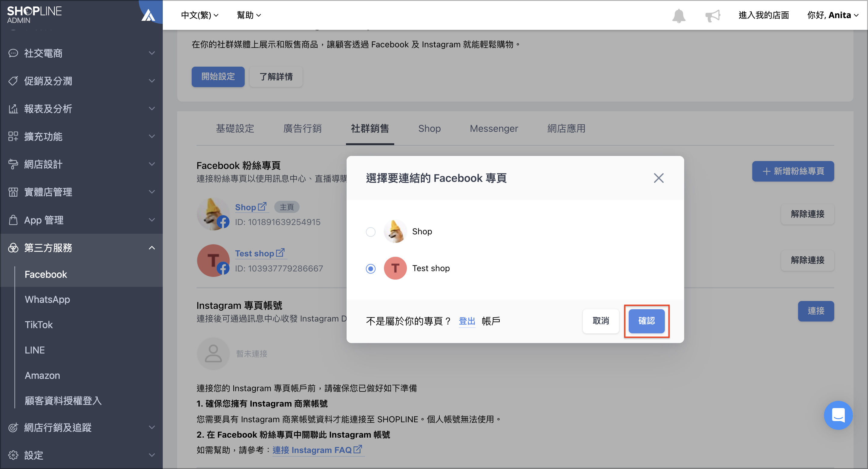Click the storefront icon next to 實體店管理
This screenshot has width=868, height=469.
13,192
